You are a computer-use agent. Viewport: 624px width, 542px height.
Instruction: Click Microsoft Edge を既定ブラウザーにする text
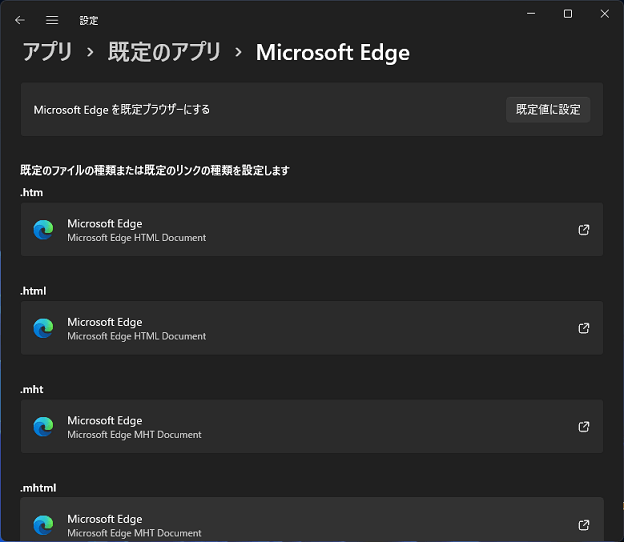pos(121,110)
